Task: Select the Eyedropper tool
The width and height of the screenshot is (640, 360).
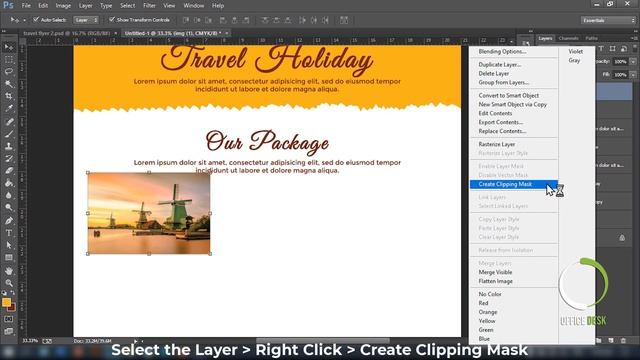Action: pyautogui.click(x=9, y=109)
